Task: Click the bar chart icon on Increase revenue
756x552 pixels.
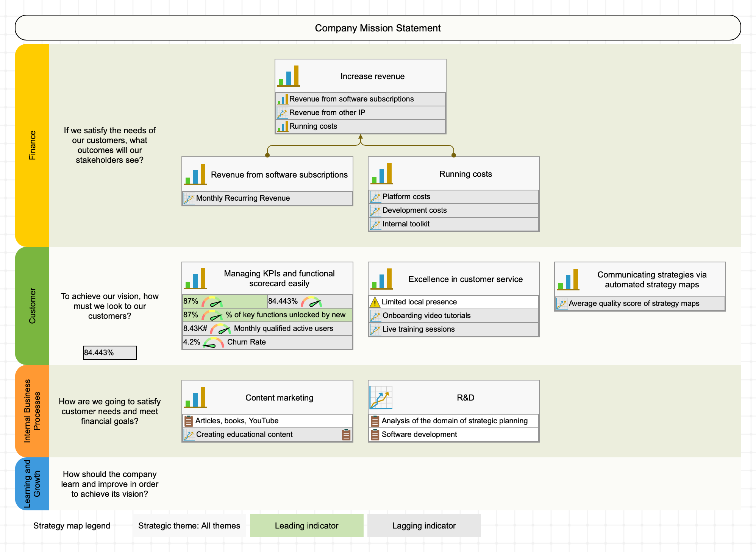Action: click(289, 76)
